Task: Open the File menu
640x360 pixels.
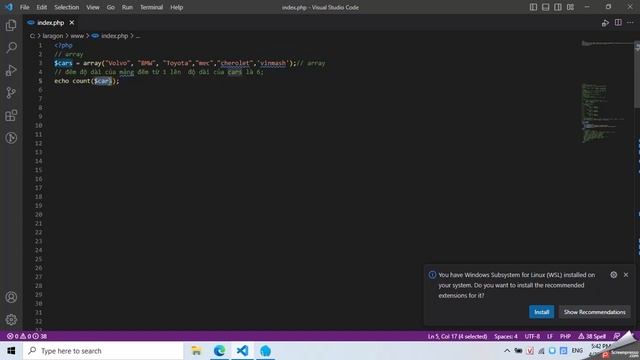Action: pyautogui.click(x=24, y=7)
